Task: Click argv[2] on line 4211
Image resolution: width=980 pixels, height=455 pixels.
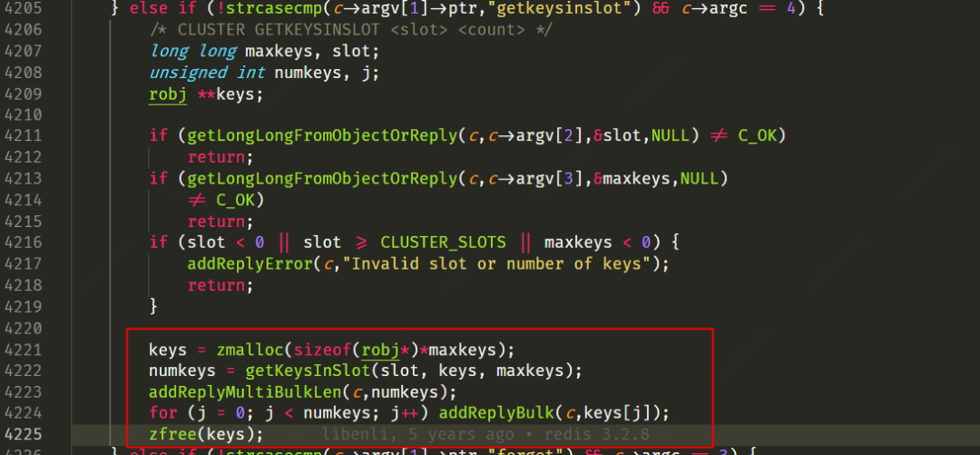Action: tap(544, 136)
